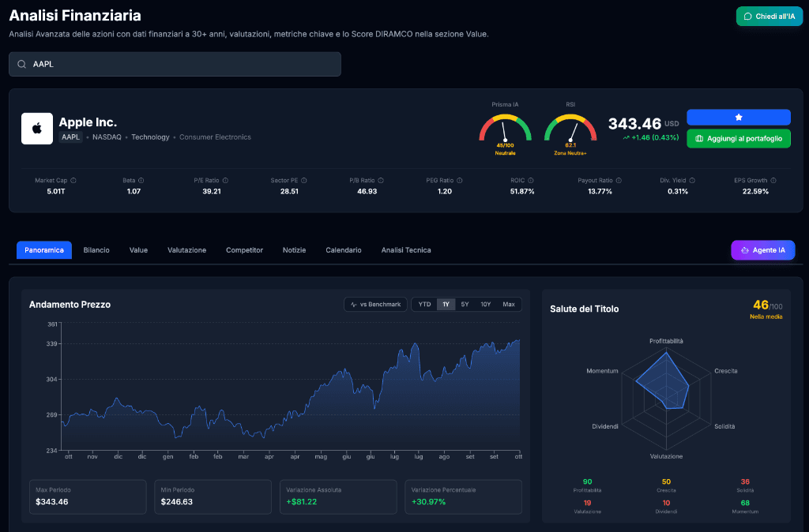Click the Market Cap info icon
809x532 pixels.
pyautogui.click(x=73, y=181)
